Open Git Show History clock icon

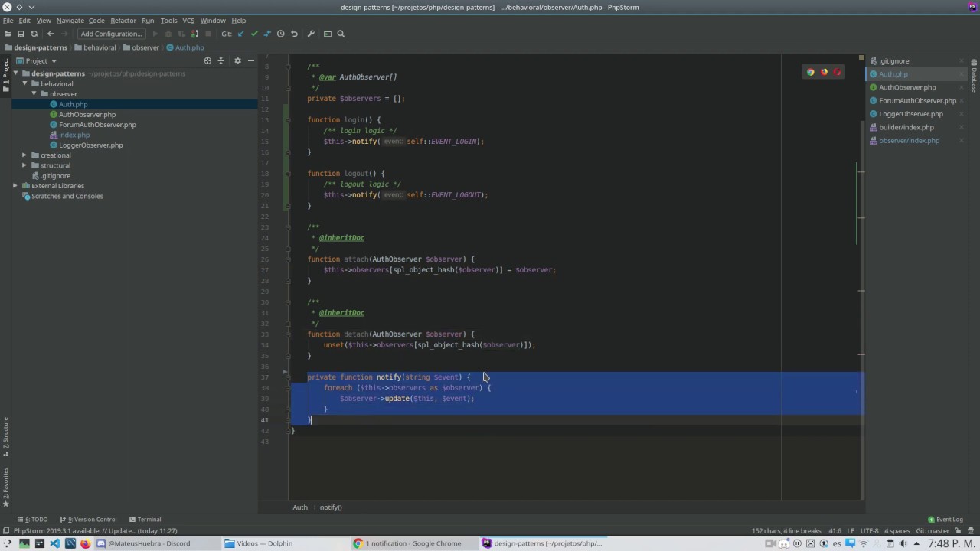[281, 34]
